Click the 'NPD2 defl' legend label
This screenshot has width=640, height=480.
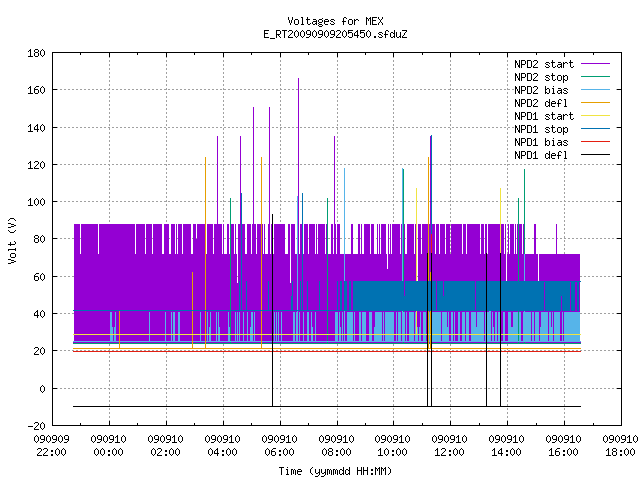point(541,103)
